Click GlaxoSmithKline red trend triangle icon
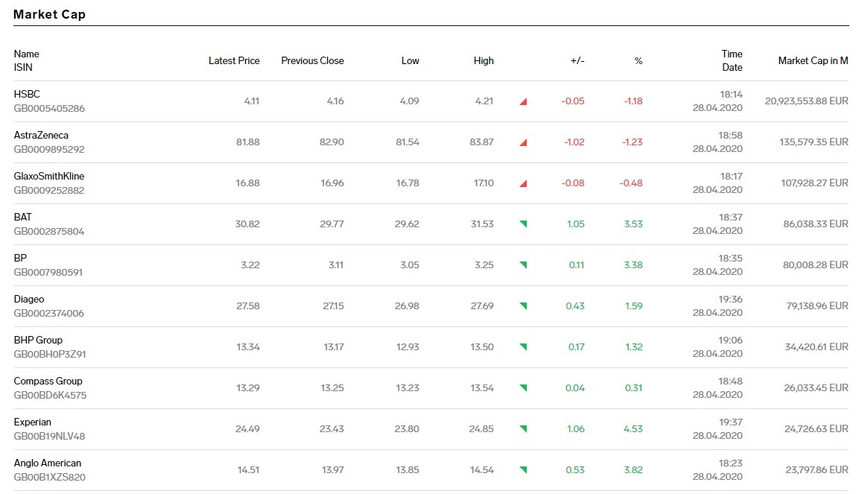Viewport: 868px width, 494px height. click(523, 183)
